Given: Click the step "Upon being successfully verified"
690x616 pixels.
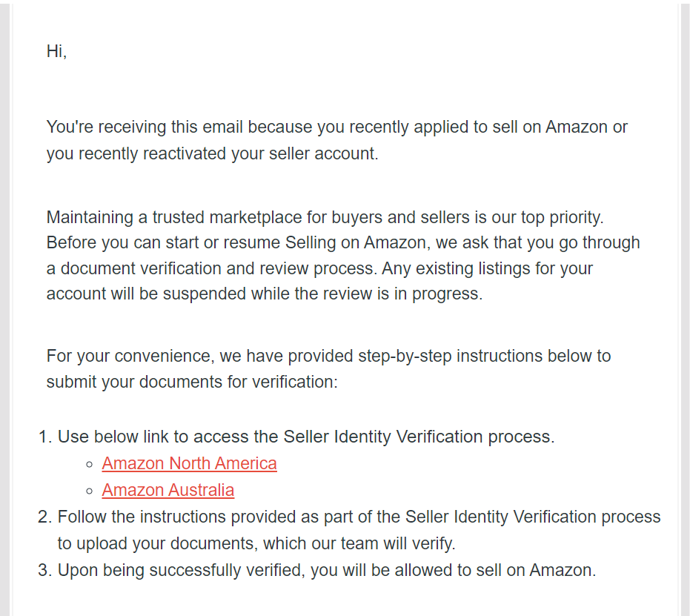Looking at the screenshot, I should [327, 570].
